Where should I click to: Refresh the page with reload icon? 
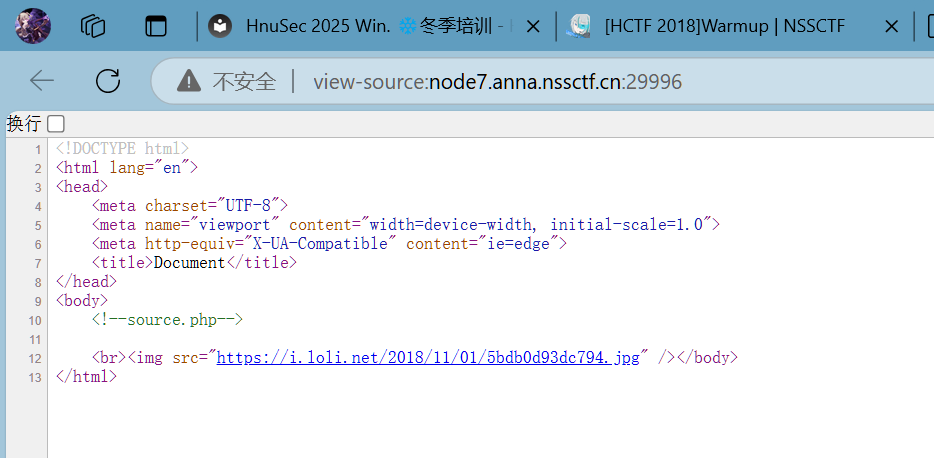click(107, 81)
